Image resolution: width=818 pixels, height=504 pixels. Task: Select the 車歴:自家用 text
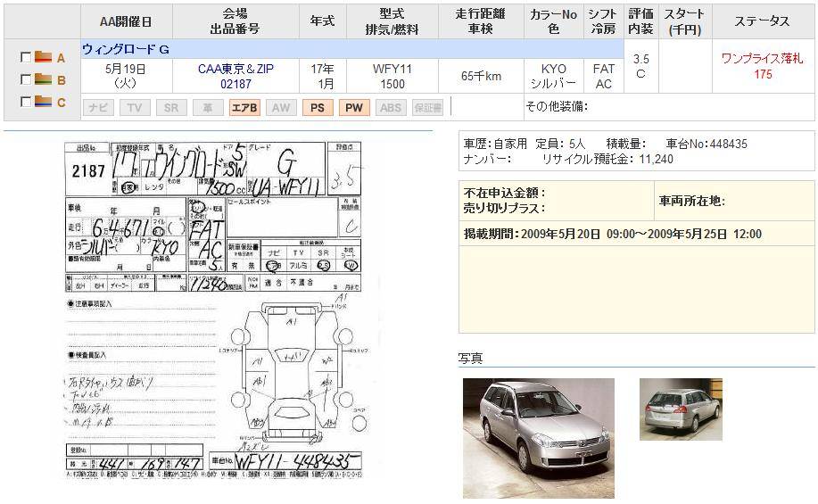[x=495, y=144]
